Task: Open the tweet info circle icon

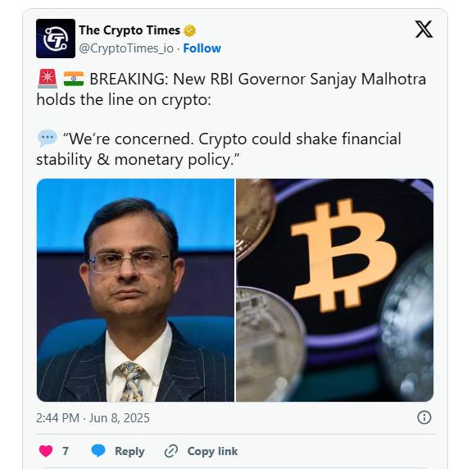Action: 424,417
